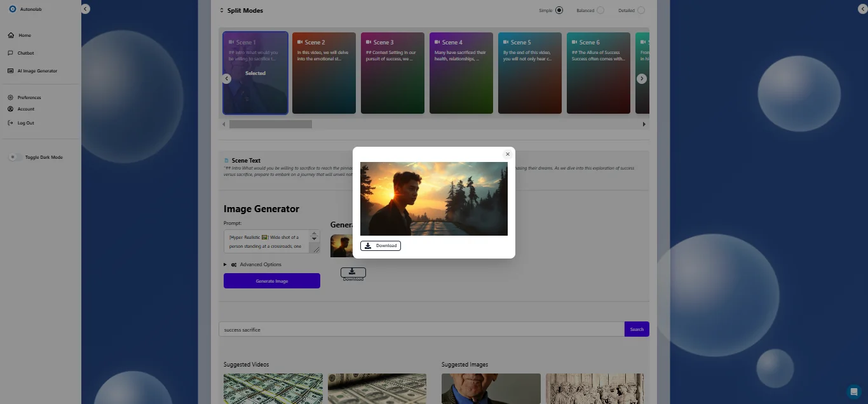Click the Preferences gear icon
This screenshot has width=868, height=404.
pyautogui.click(x=11, y=98)
